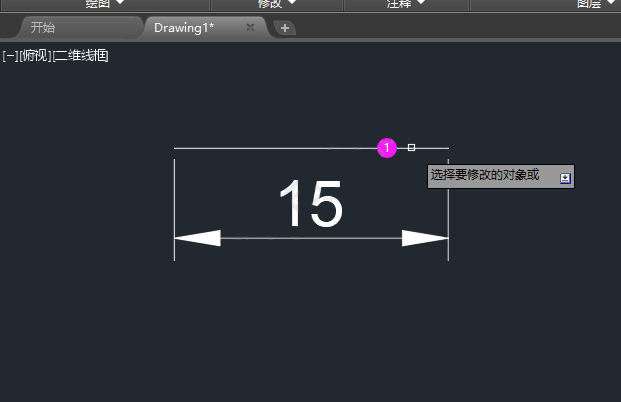
Task: Select the dimension text 15
Action: 311,204
